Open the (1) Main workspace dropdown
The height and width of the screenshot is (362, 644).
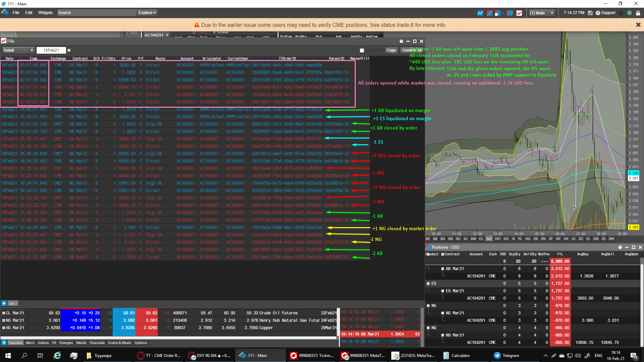tap(542, 13)
